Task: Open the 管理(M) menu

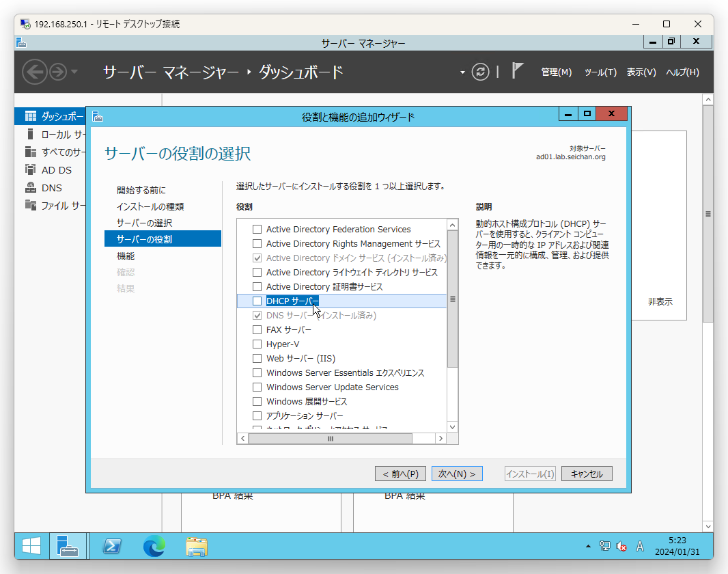Action: [x=556, y=72]
